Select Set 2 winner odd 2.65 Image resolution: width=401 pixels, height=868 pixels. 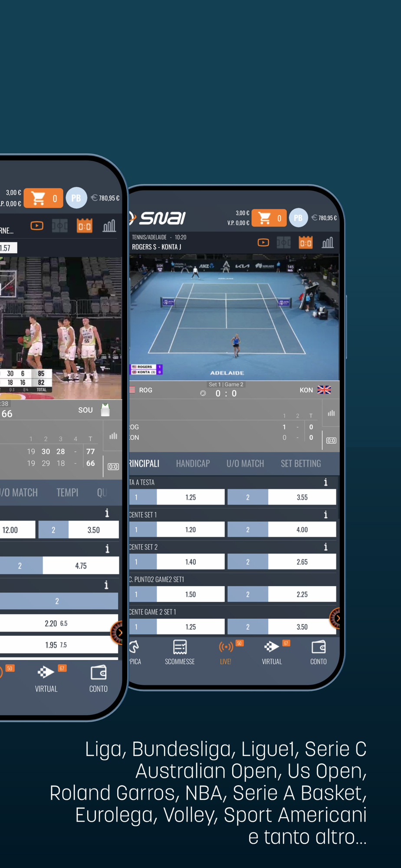302,562
